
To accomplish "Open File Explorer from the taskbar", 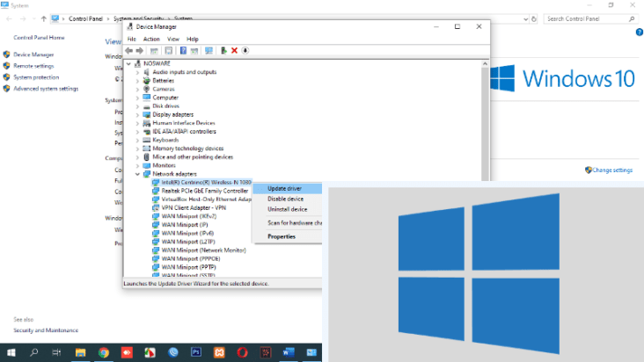I will pyautogui.click(x=81, y=352).
